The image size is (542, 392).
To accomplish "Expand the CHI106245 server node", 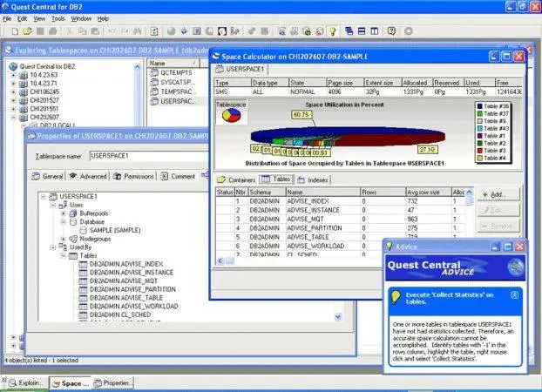I will pyautogui.click(x=13, y=92).
